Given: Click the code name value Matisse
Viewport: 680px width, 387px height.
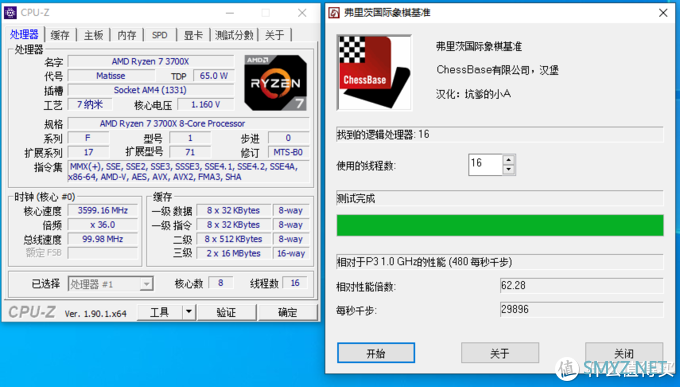Looking at the screenshot, I should pyautogui.click(x=111, y=76).
